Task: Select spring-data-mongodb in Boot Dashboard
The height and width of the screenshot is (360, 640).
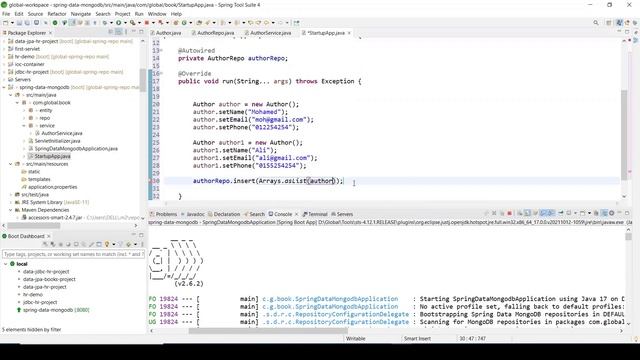Action: [x=56, y=310]
